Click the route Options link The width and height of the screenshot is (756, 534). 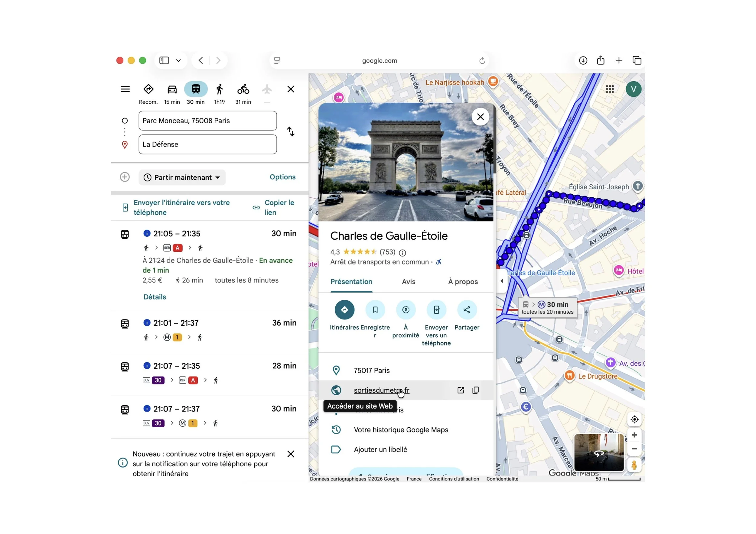282,177
